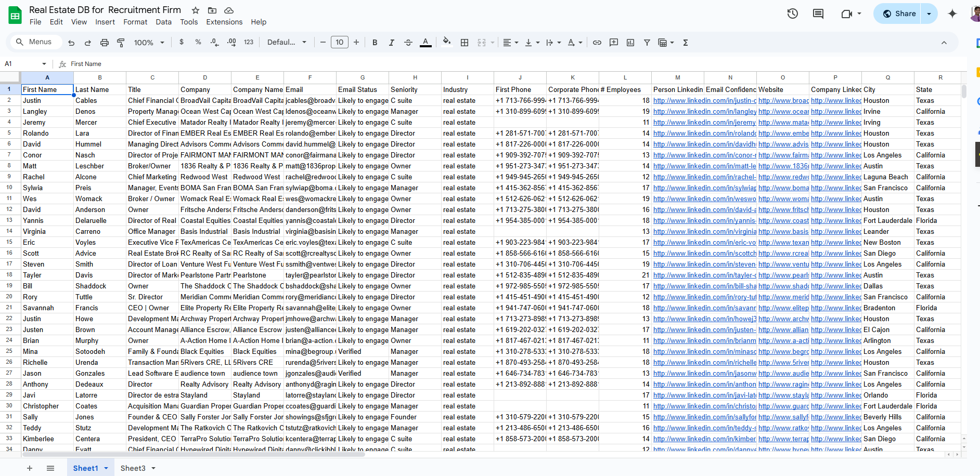Insert chart icon
Image resolution: width=980 pixels, height=476 pixels.
[630, 43]
